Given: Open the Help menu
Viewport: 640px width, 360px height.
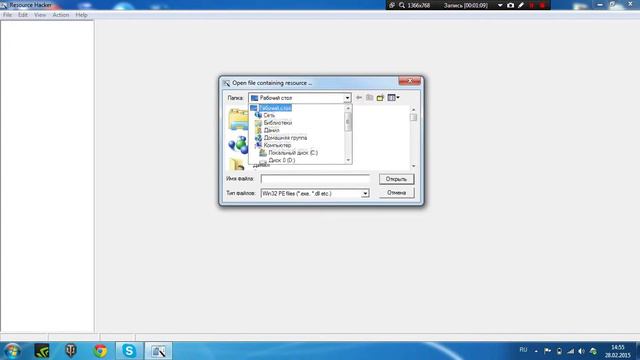Looking at the screenshot, I should (81, 15).
